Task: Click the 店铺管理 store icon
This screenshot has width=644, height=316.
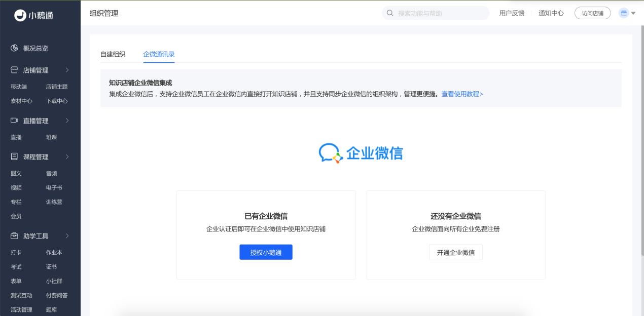Action: 14,70
